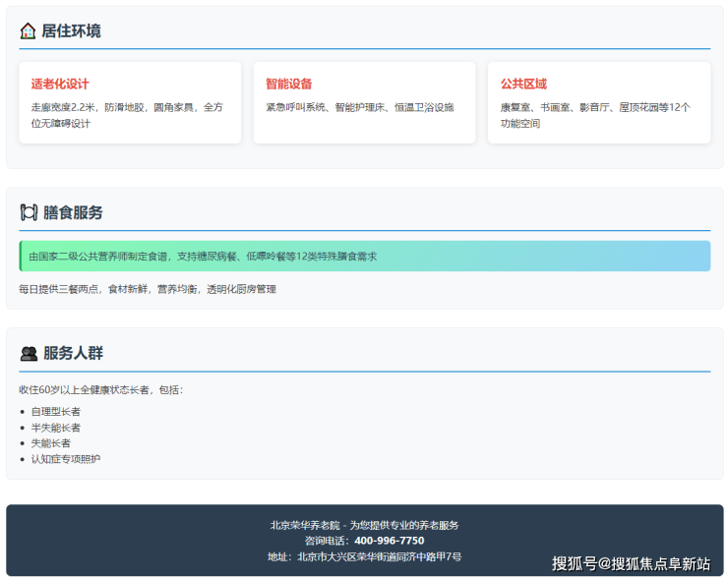Click the house icon beside 居住环境
The height and width of the screenshot is (580, 728).
click(x=28, y=30)
